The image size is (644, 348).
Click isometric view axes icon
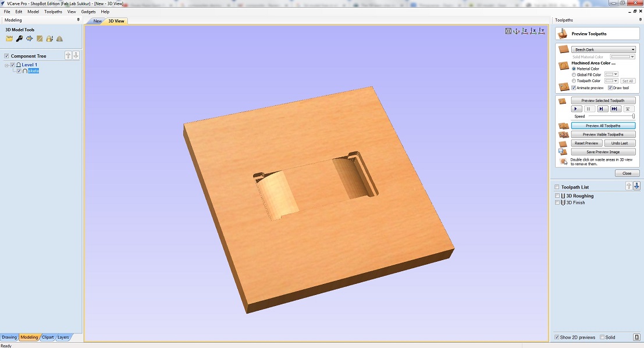click(x=516, y=31)
